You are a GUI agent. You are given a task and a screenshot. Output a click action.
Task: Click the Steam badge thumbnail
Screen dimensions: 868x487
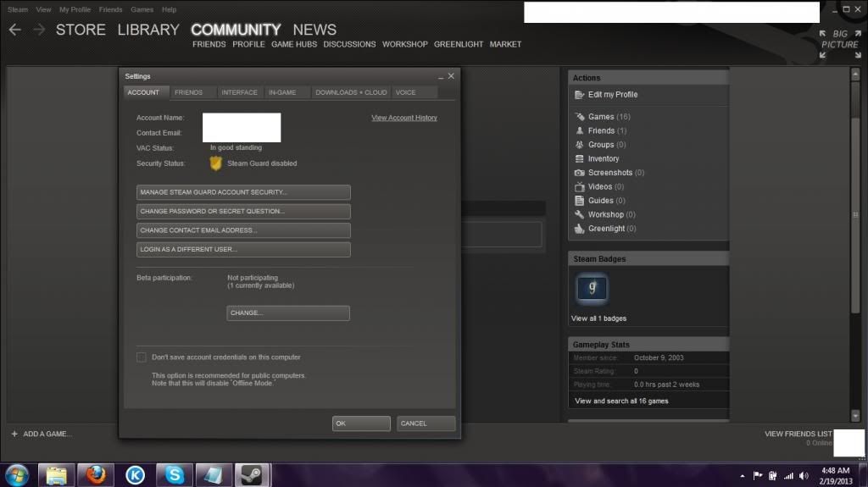coord(592,288)
